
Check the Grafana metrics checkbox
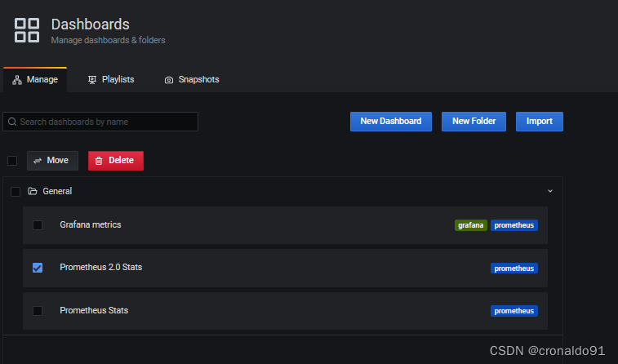[38, 225]
